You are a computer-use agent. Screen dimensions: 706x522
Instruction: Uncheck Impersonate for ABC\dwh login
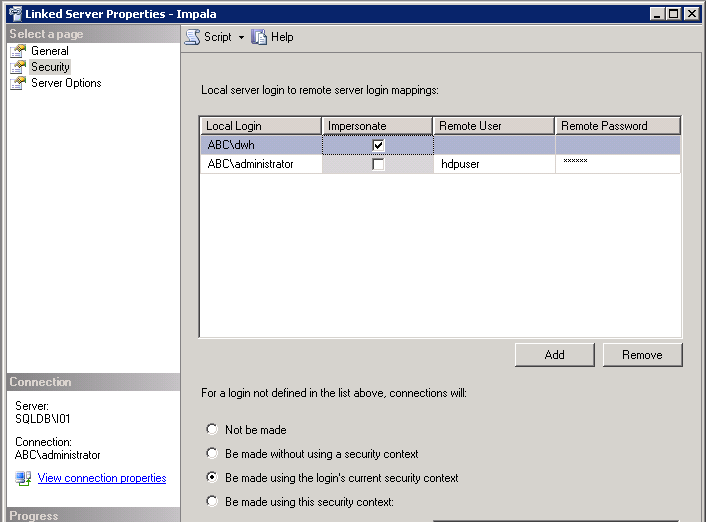tap(378, 145)
